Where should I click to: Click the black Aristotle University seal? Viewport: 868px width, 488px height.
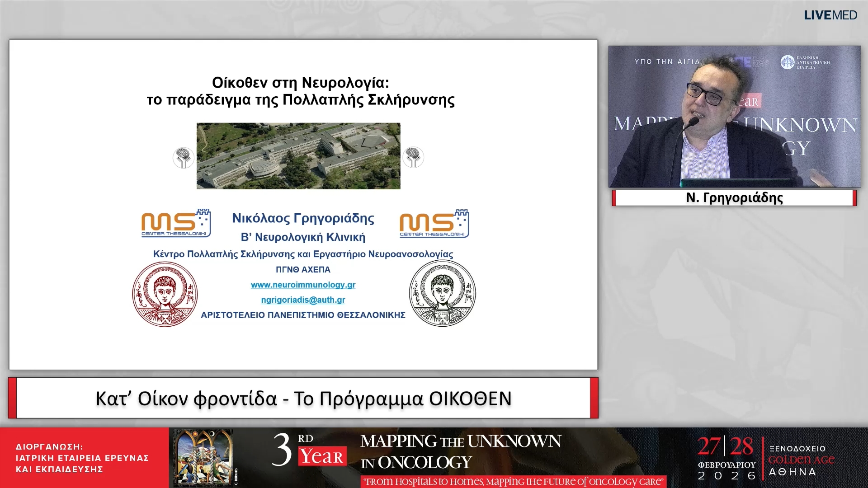click(442, 293)
